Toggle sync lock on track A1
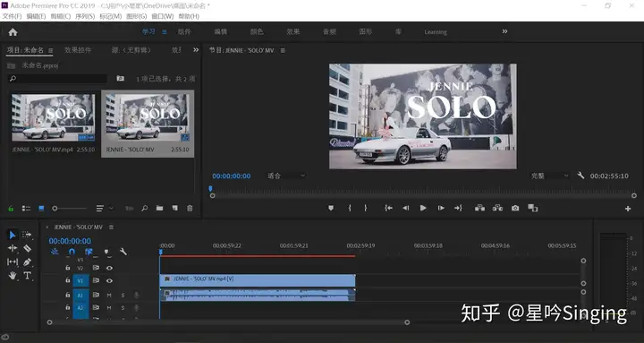This screenshot has height=343, width=644. (96, 295)
